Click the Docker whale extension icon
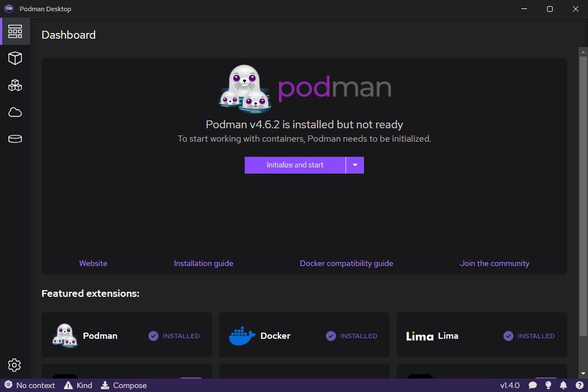 (x=242, y=336)
